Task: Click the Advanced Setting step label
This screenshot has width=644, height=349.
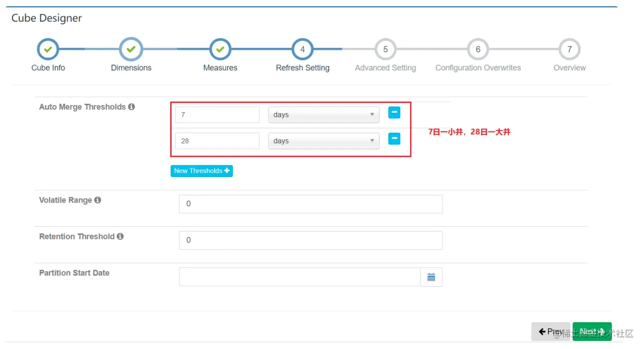Action: pos(386,68)
